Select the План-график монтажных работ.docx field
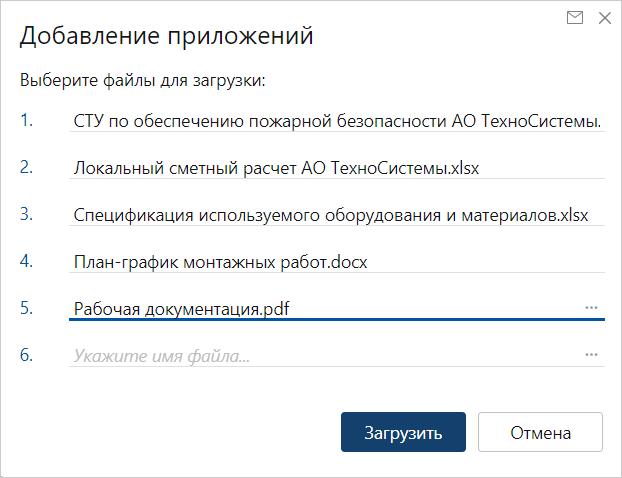The height and width of the screenshot is (478, 622). tap(337, 261)
